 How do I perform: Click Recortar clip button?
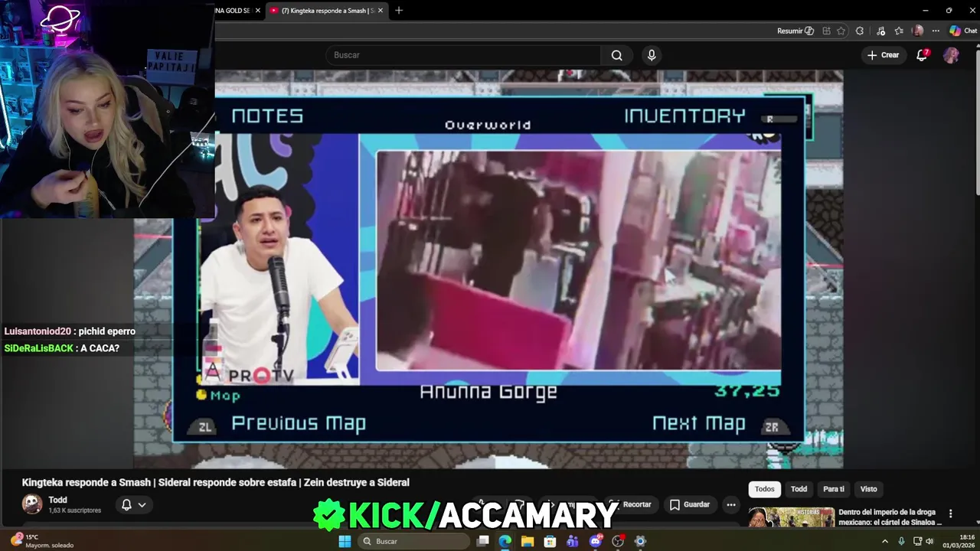click(629, 504)
